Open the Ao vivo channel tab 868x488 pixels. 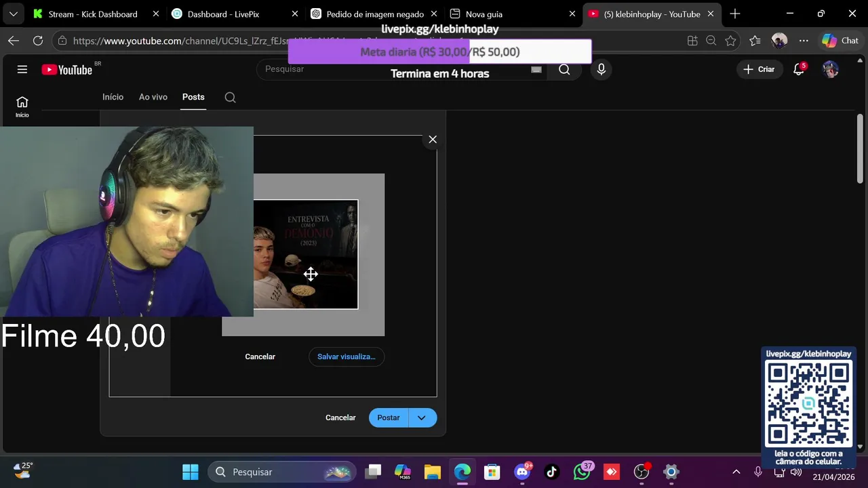[x=153, y=97]
